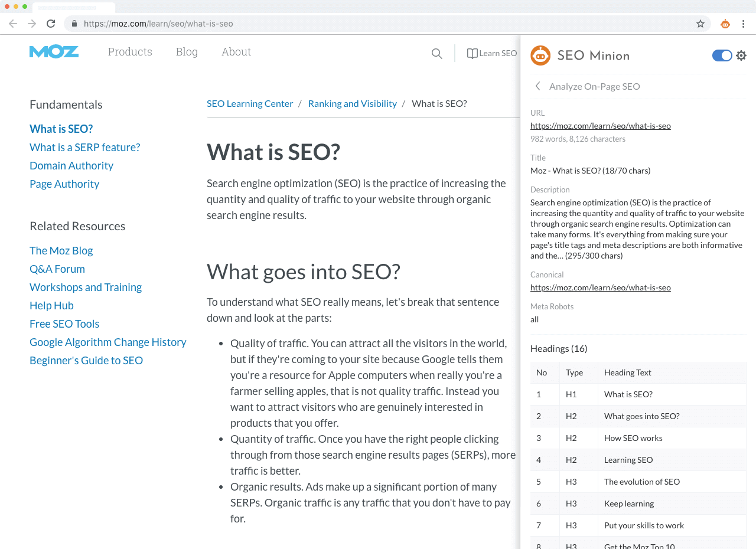This screenshot has height=549, width=756.
Task: Reload the page
Action: pyautogui.click(x=50, y=24)
